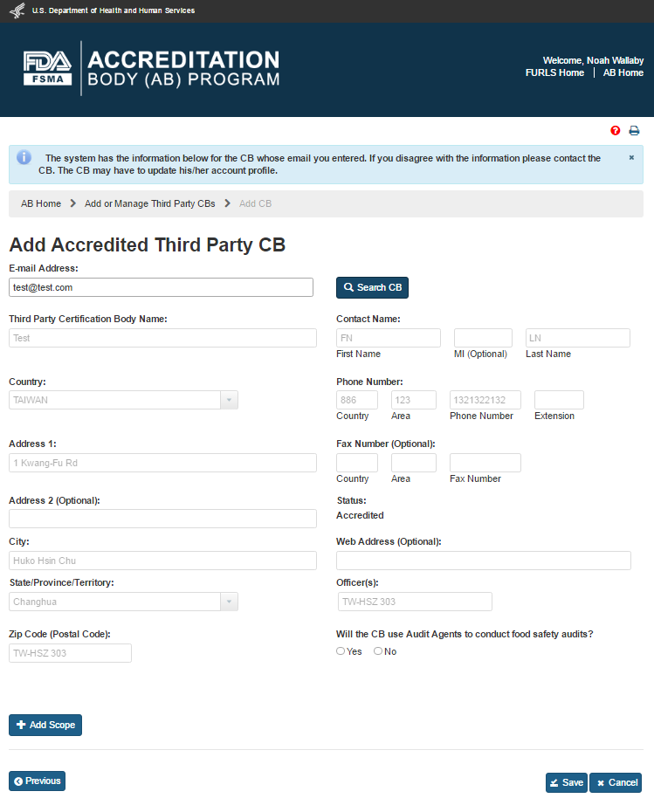Click the E-mail Address input field

pyautogui.click(x=161, y=287)
